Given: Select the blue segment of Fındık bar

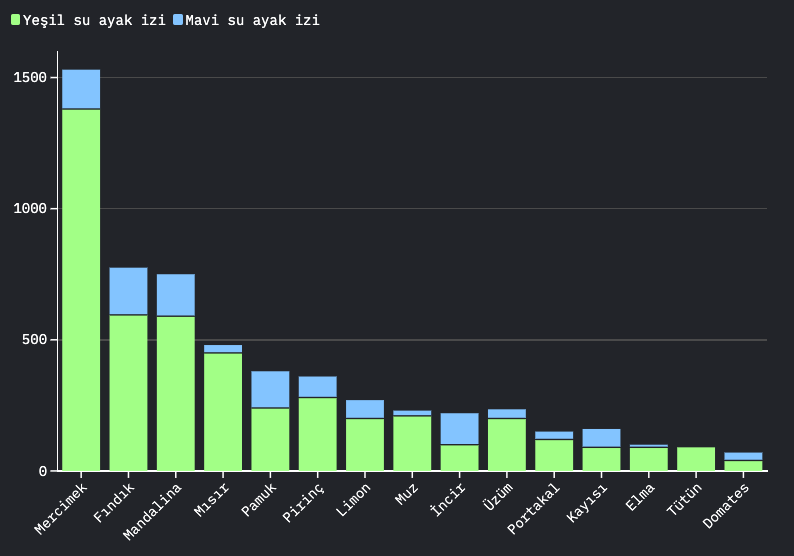Looking at the screenshot, I should pyautogui.click(x=128, y=291).
